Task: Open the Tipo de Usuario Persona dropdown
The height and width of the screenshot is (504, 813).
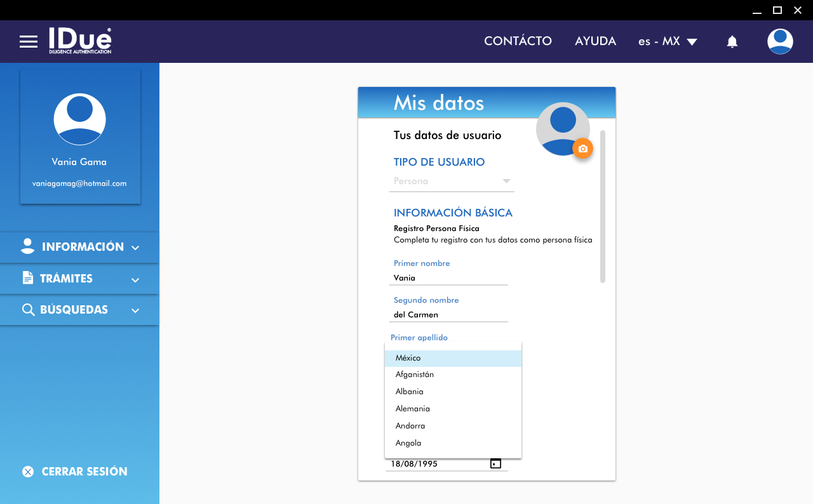Action: [x=452, y=181]
